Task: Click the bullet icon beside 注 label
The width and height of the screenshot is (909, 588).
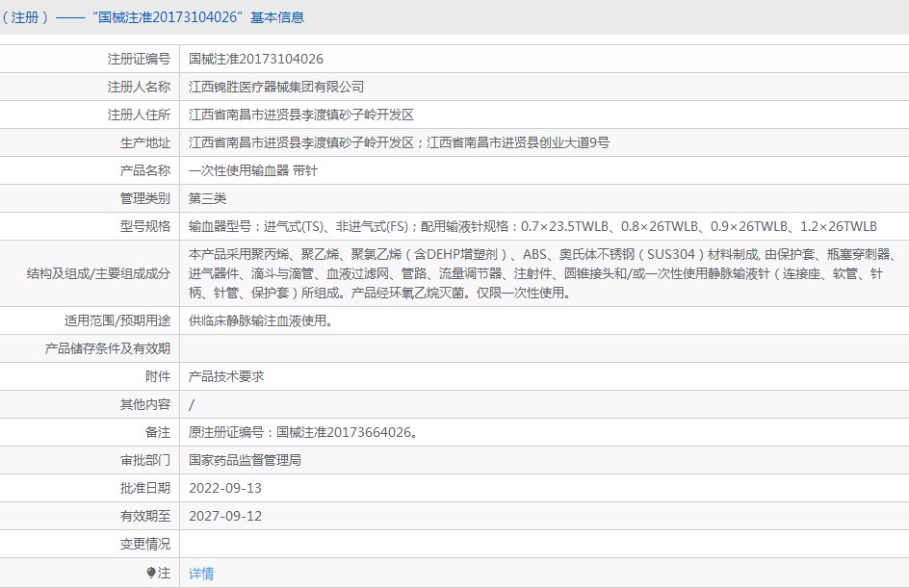Action: 151,573
